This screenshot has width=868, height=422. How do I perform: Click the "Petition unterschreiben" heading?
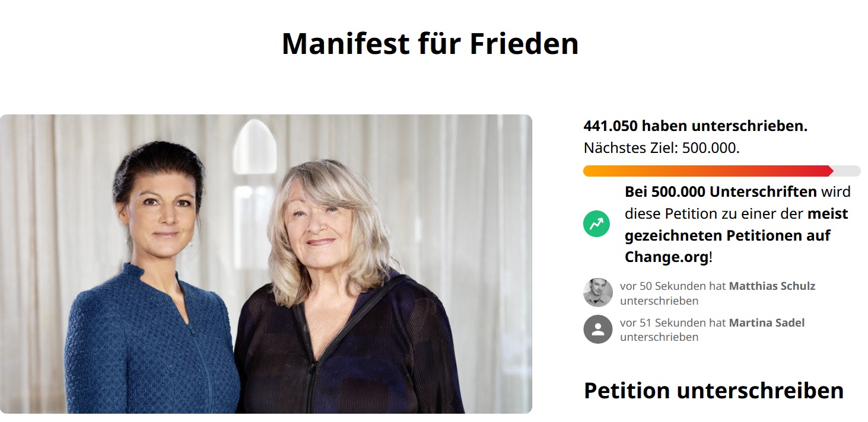click(714, 391)
